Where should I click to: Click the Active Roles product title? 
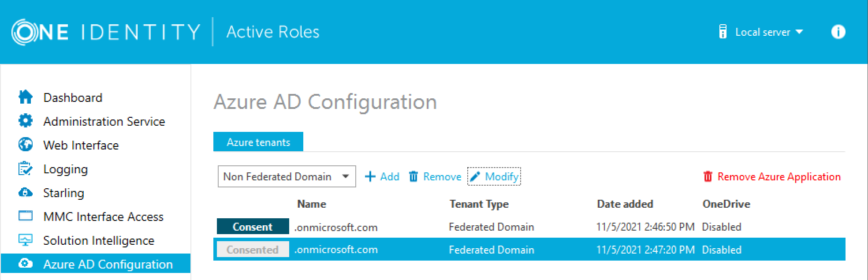pyautogui.click(x=273, y=32)
